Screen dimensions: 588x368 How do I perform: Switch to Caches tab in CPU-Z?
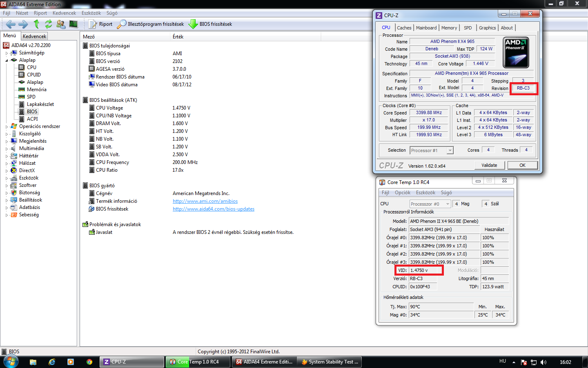tap(404, 28)
